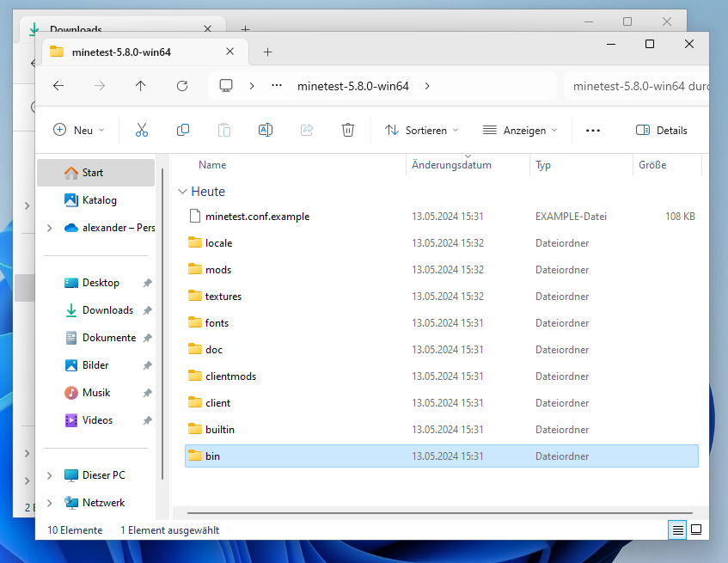Open Dokumente in the navigation pane

[x=95, y=338]
